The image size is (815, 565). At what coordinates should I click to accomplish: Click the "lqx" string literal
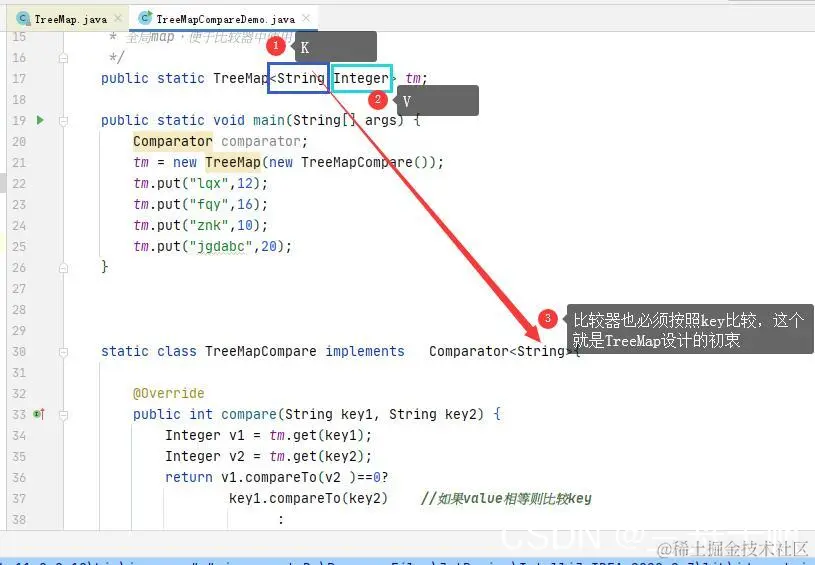coord(209,183)
